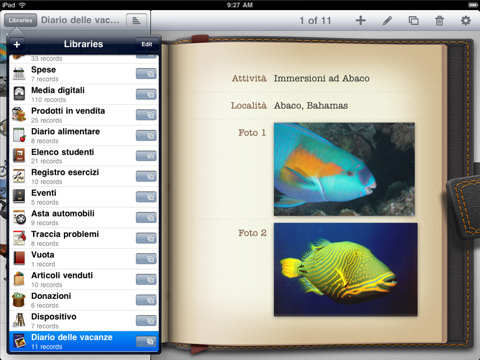Open Registro esercizi library icon

[x=19, y=177]
